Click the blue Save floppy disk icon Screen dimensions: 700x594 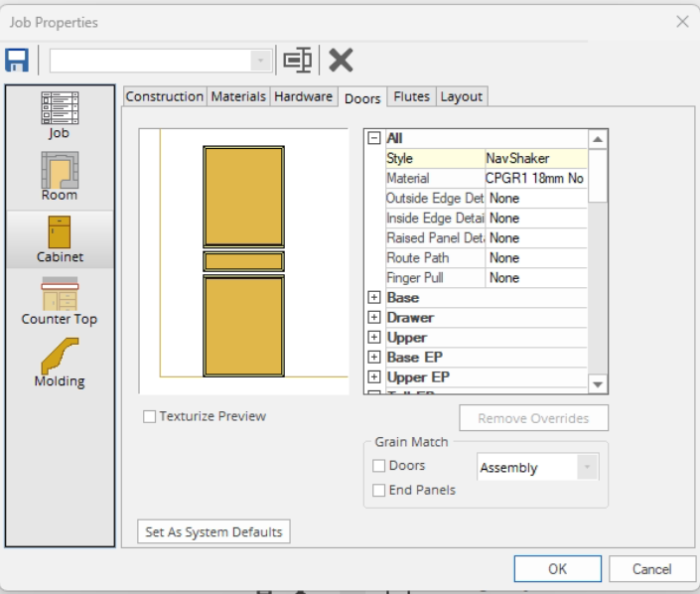pyautogui.click(x=17, y=60)
